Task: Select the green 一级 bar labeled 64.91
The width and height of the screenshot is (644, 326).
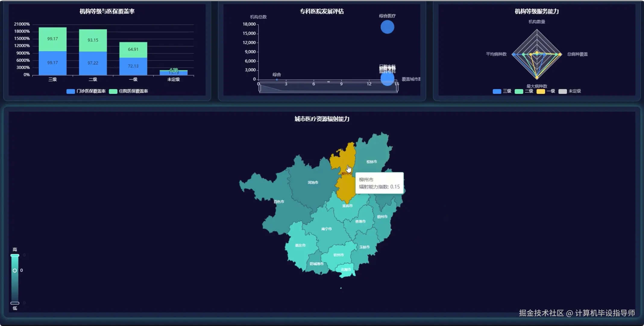Action: coord(133,50)
